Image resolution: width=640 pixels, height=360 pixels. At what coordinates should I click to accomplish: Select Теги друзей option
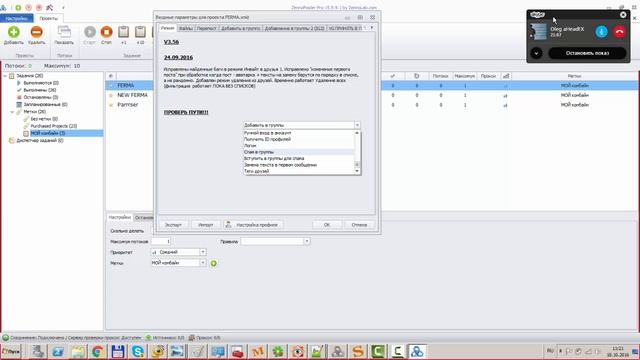(x=299, y=171)
